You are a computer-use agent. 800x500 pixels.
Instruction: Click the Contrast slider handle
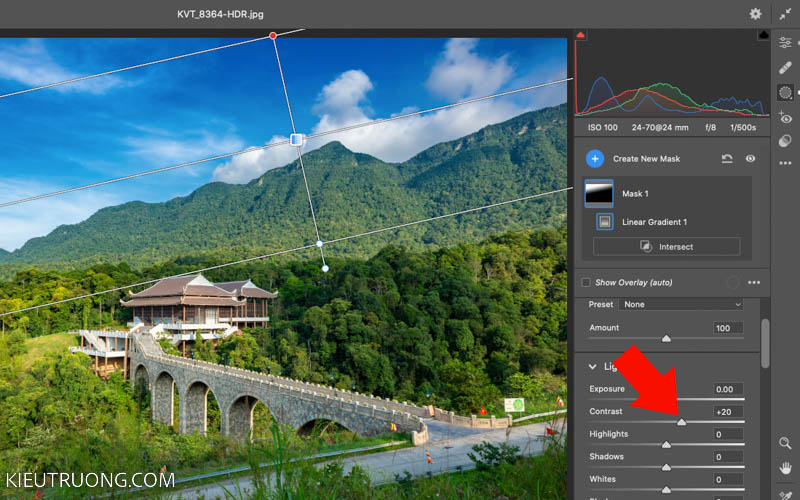(682, 422)
